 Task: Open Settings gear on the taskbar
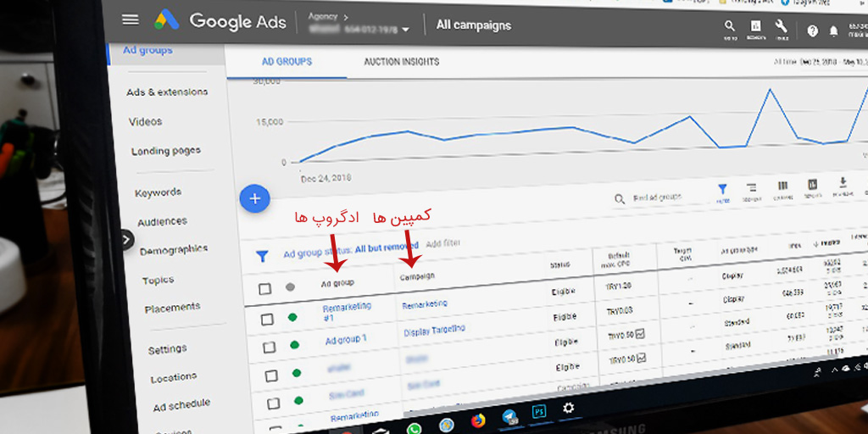pyautogui.click(x=568, y=409)
